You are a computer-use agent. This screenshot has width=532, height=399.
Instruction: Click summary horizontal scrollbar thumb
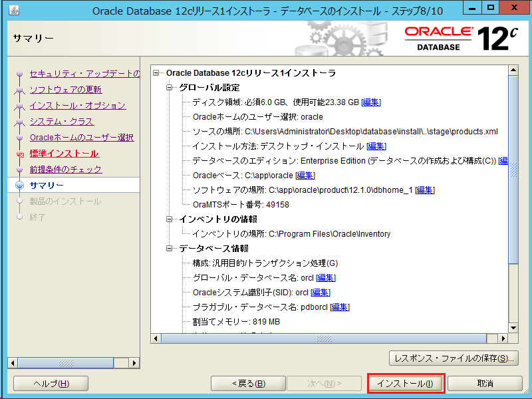click(324, 338)
